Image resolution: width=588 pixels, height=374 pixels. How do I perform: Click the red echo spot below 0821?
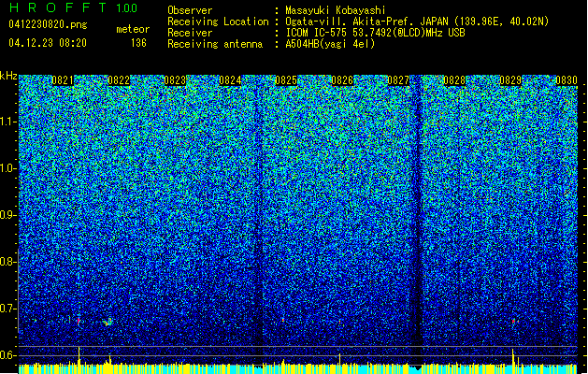coord(79,321)
